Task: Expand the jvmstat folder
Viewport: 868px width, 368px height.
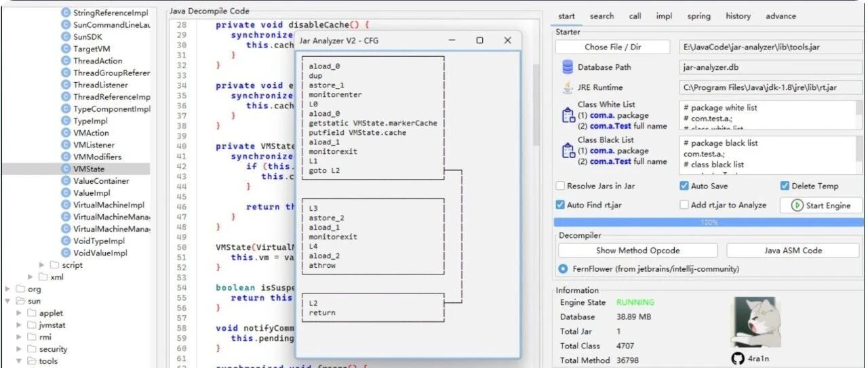Action: point(19,325)
